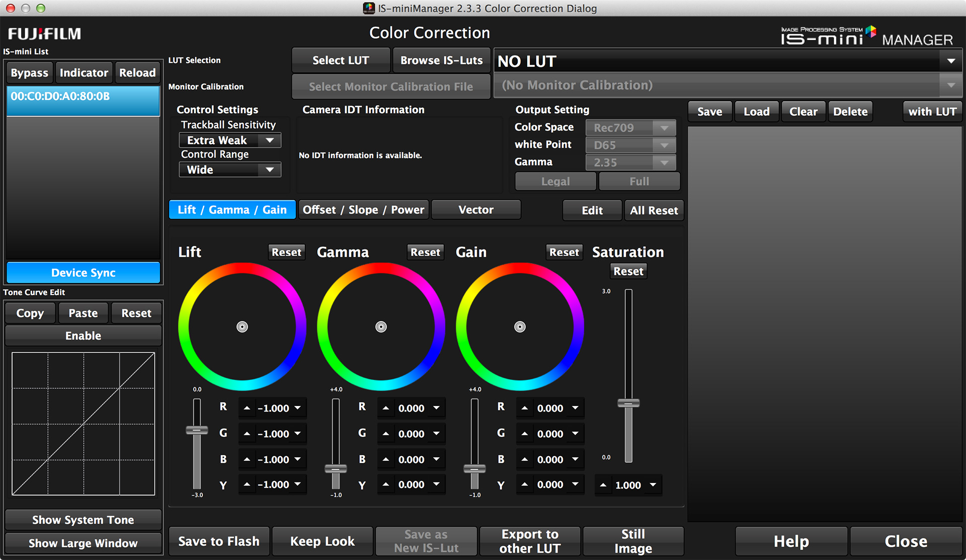Switch to the Vector tab

pos(475,210)
